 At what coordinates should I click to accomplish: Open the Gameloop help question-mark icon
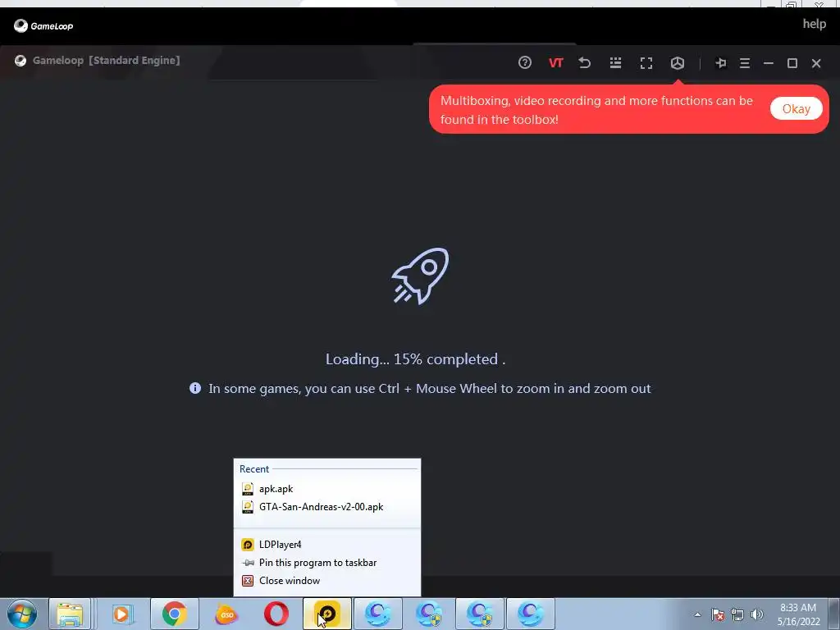pos(524,62)
